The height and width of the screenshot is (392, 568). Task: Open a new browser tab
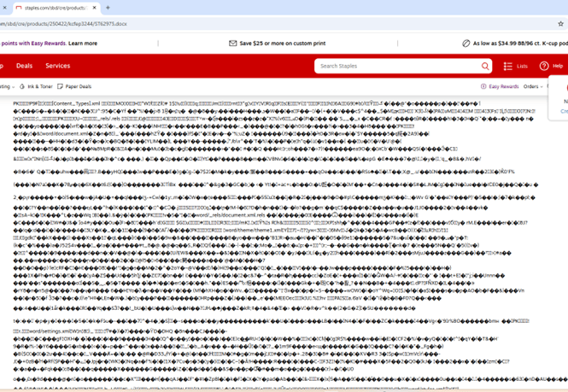(108, 8)
